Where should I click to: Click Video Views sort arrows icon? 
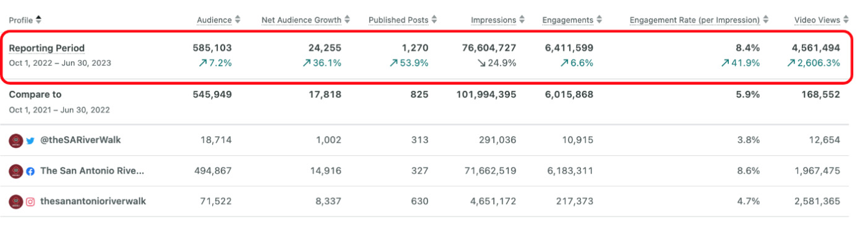846,20
